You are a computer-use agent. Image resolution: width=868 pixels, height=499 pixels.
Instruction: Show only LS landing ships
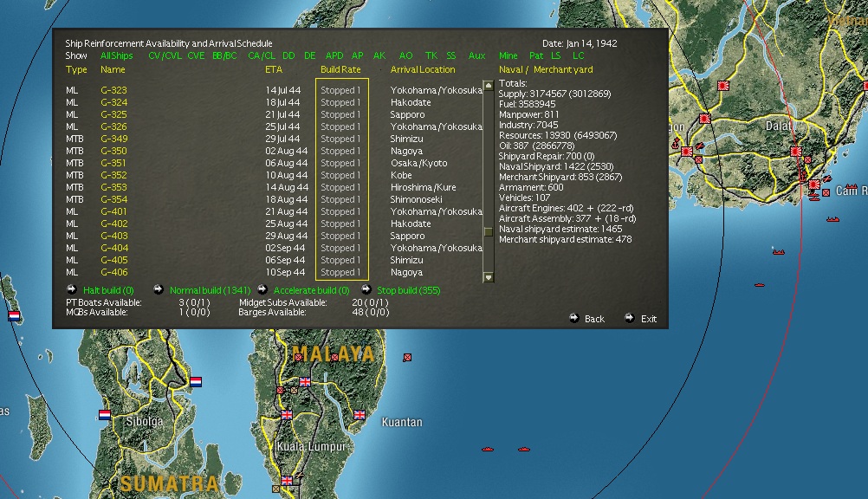(x=556, y=56)
